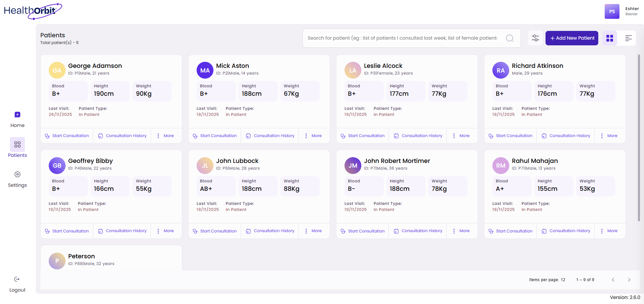Open the More menu for George Adamson
The height and width of the screenshot is (304, 644).
158,135
